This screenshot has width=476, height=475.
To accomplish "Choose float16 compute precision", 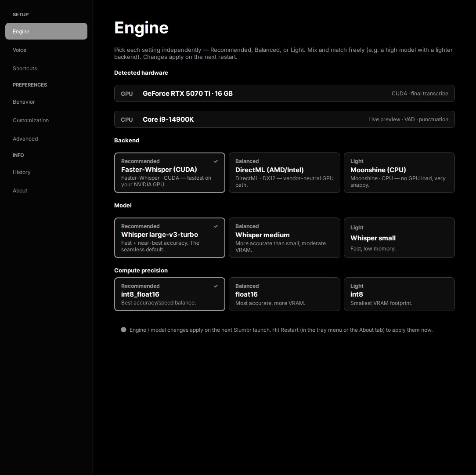I will pyautogui.click(x=284, y=294).
